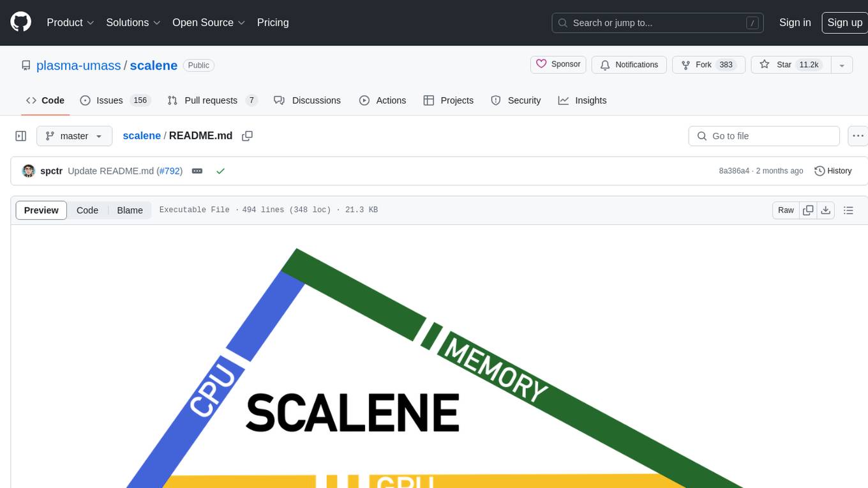Viewport: 868px width, 488px height.
Task: Expand the Open Source menu
Action: pos(209,22)
